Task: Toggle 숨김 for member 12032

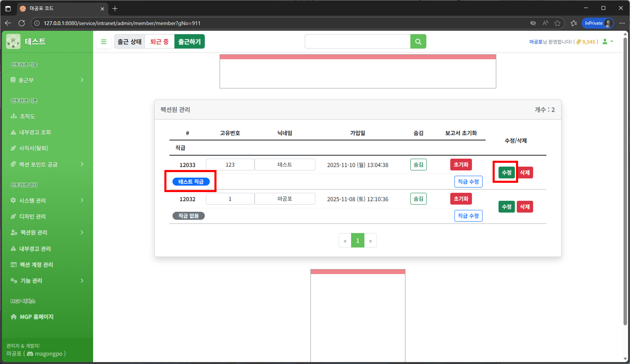Action: click(418, 199)
